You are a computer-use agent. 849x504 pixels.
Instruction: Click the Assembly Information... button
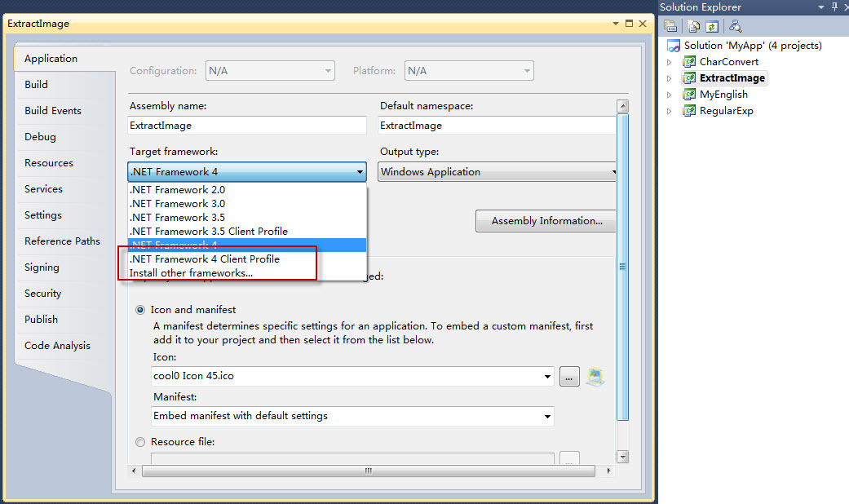546,221
